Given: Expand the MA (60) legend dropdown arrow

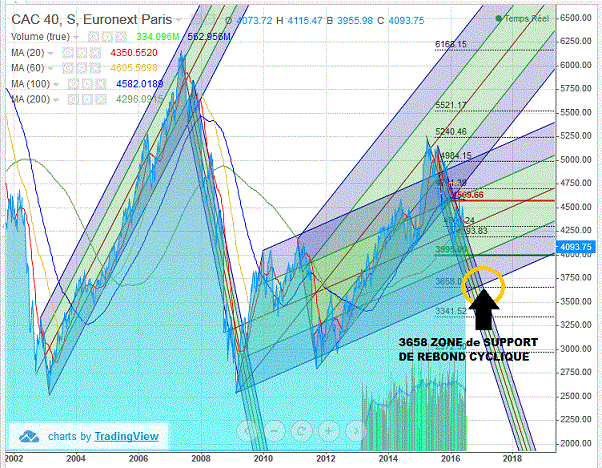Looking at the screenshot, I should (51, 68).
